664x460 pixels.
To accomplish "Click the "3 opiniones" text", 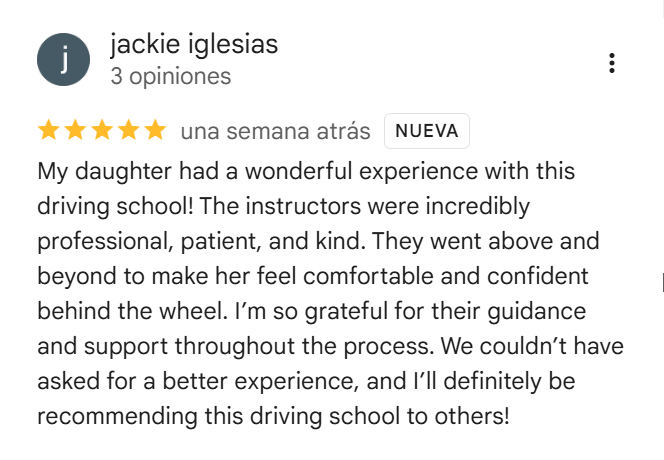I will coord(170,76).
